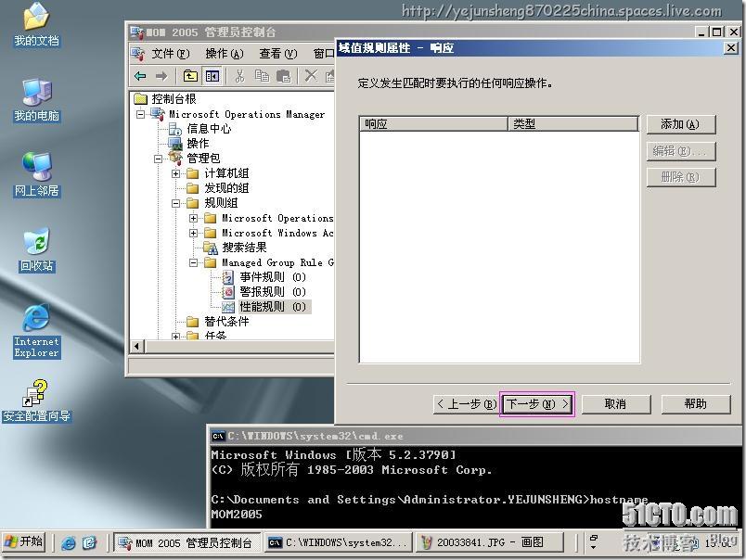Click 下一步(N) next button
The height and width of the screenshot is (560, 746).
(x=536, y=404)
